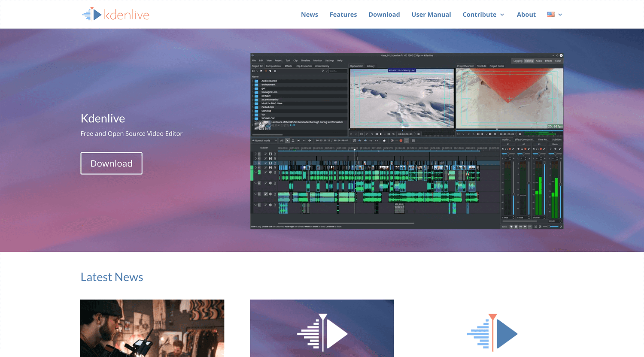This screenshot has height=357, width=644.
Task: Click the 'Free and Open Source Video Editor' tagline
Action: [131, 133]
